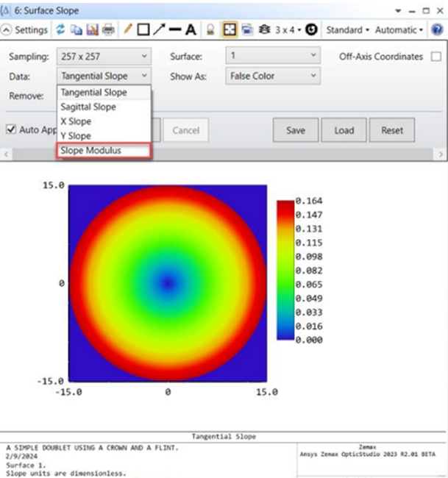The image size is (448, 478).
Task: Open the 3 x 4 grid dropdown
Action: coord(288,30)
